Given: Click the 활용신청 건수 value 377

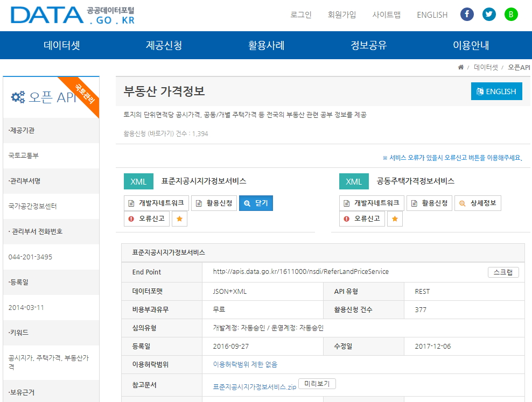Looking at the screenshot, I should [x=421, y=310].
